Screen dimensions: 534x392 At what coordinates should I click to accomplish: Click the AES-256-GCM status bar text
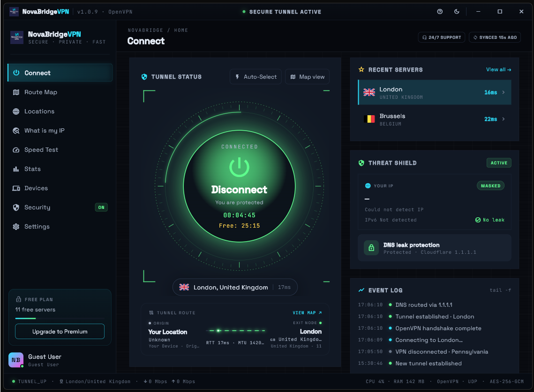tap(506, 381)
